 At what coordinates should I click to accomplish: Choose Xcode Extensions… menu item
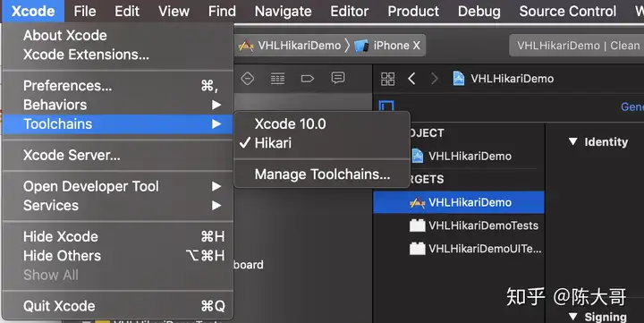(118, 55)
